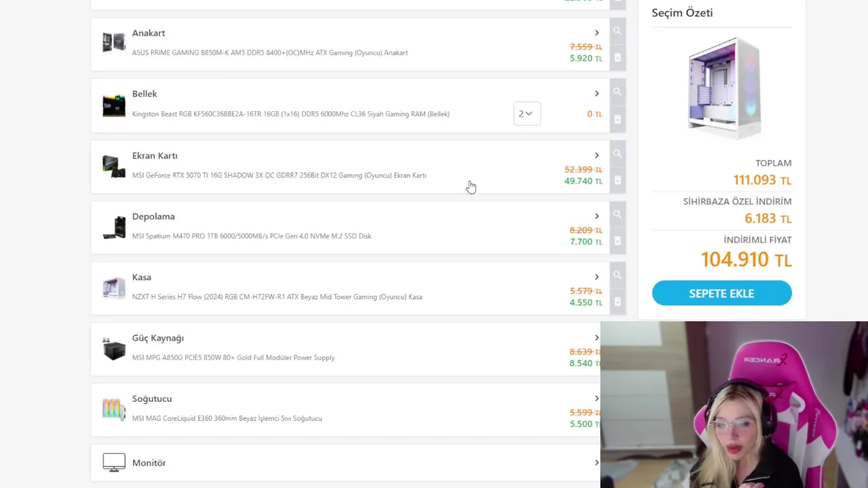The width and height of the screenshot is (868, 488).
Task: Expand the Depolama row chevron
Action: [597, 216]
